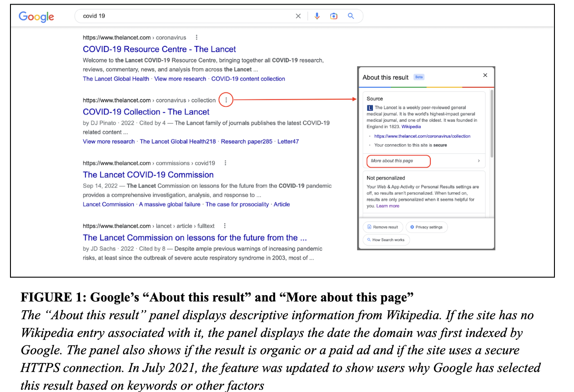Click the Source heading in panel

[375, 99]
